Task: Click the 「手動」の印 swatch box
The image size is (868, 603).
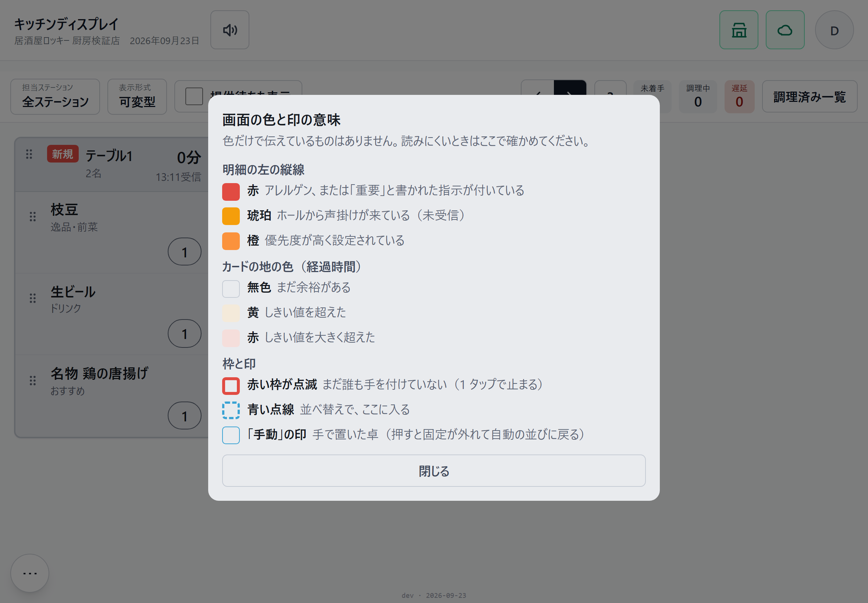Action: [x=231, y=436]
